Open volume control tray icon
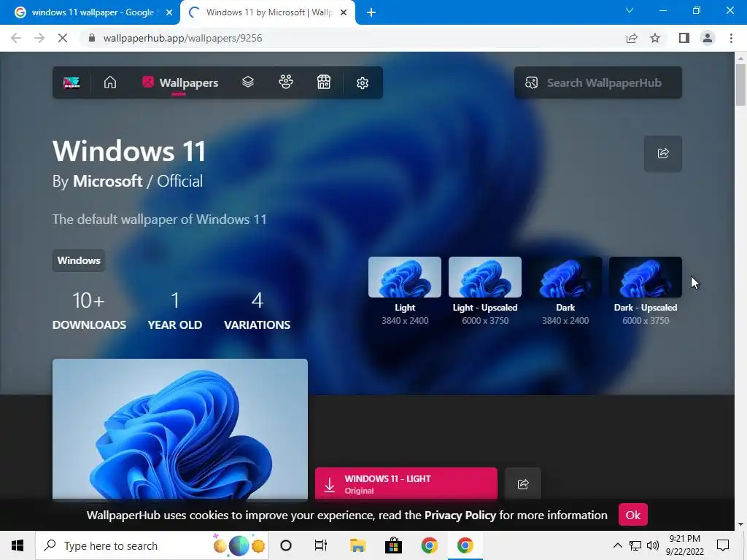Viewport: 747px width, 560px height. tap(653, 545)
